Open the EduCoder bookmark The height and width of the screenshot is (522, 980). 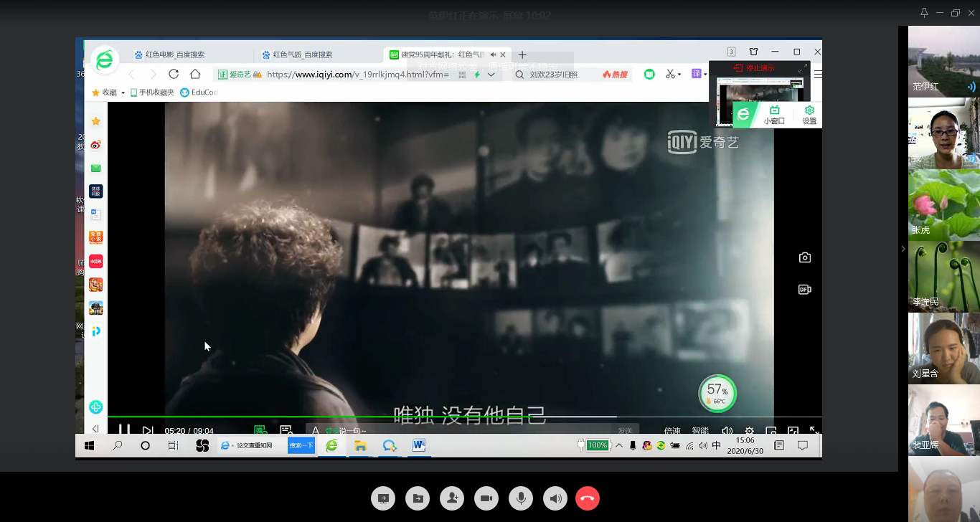coord(199,92)
